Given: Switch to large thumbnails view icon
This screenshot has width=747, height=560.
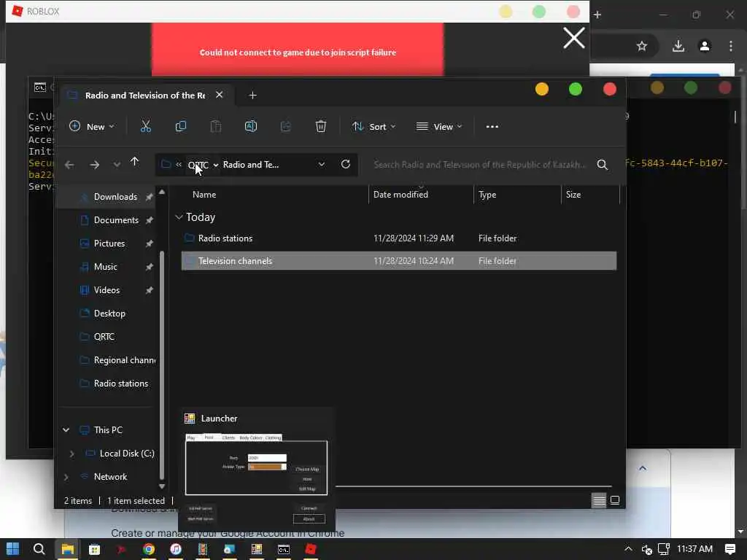Looking at the screenshot, I should pos(615,500).
